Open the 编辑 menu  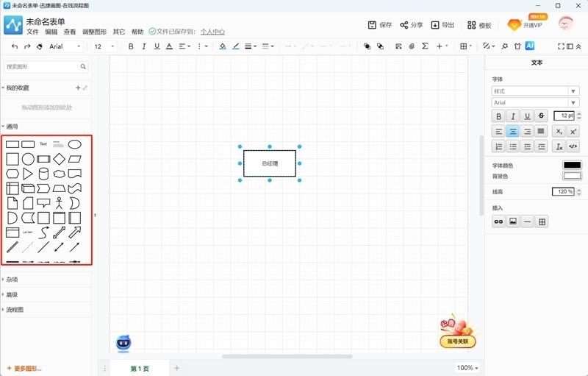pos(51,32)
